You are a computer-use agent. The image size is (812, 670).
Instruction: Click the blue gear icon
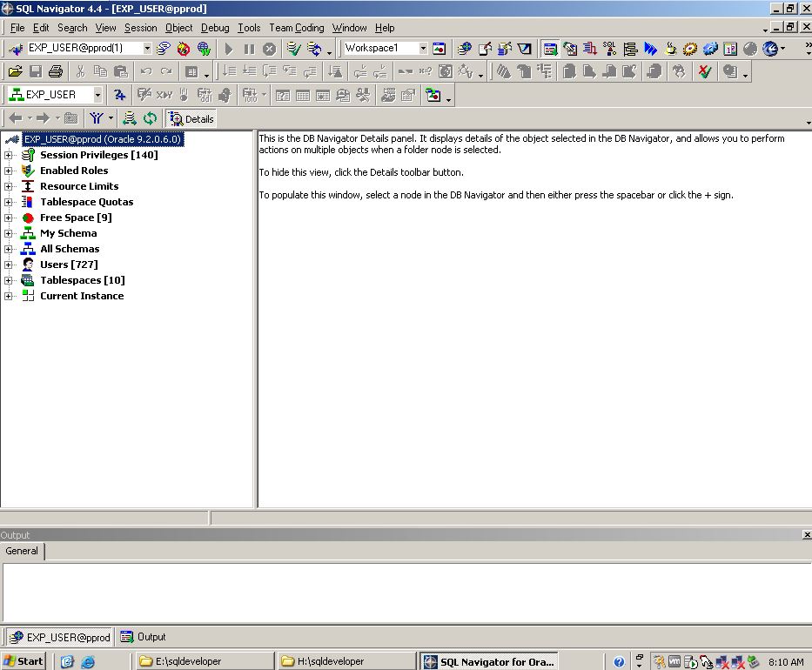point(710,50)
